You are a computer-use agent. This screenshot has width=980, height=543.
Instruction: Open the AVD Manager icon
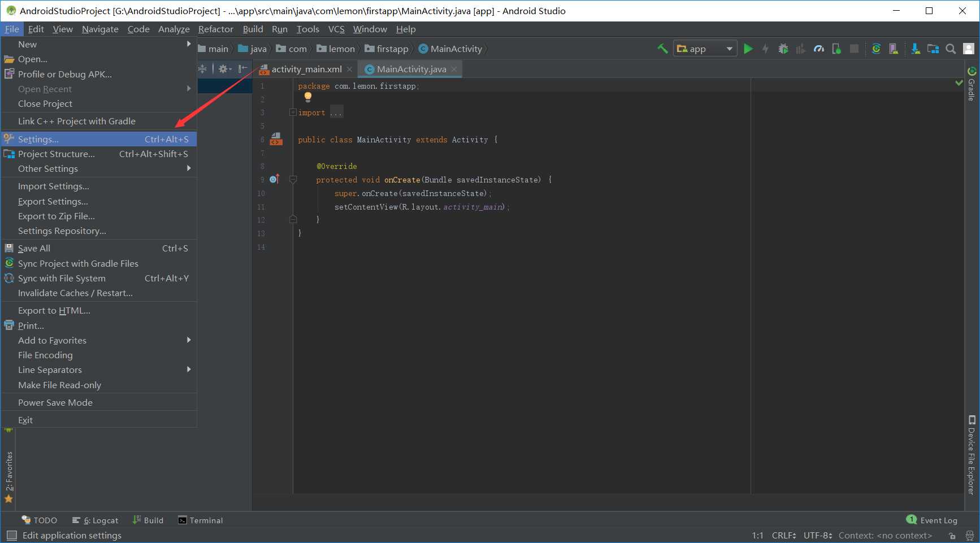pyautogui.click(x=894, y=49)
